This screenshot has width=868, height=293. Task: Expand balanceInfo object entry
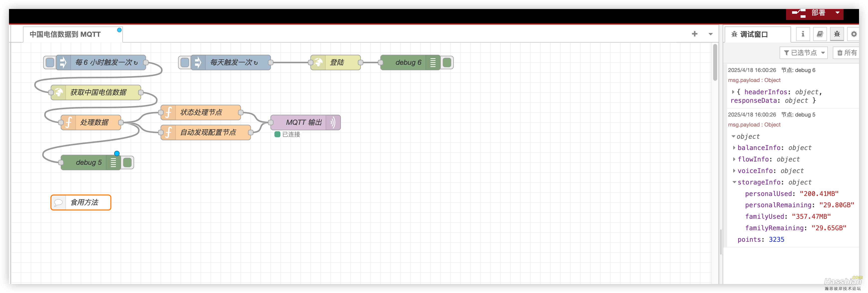[x=734, y=148]
